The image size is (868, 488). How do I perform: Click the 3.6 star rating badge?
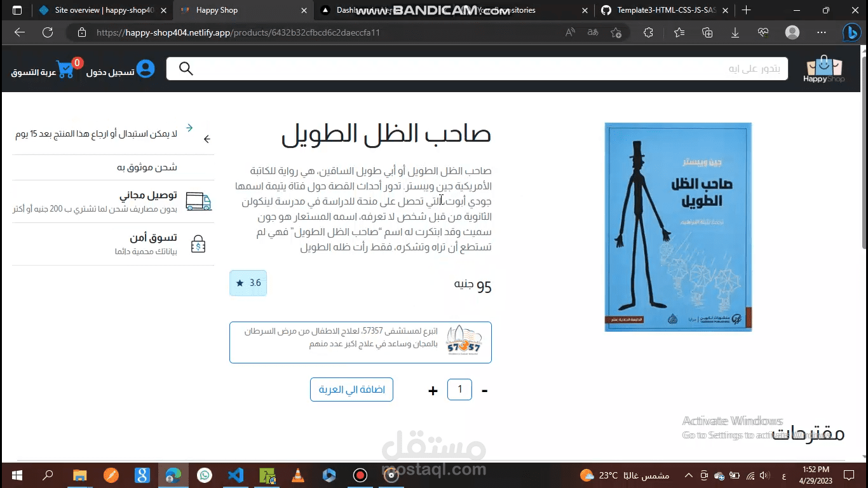tap(248, 283)
